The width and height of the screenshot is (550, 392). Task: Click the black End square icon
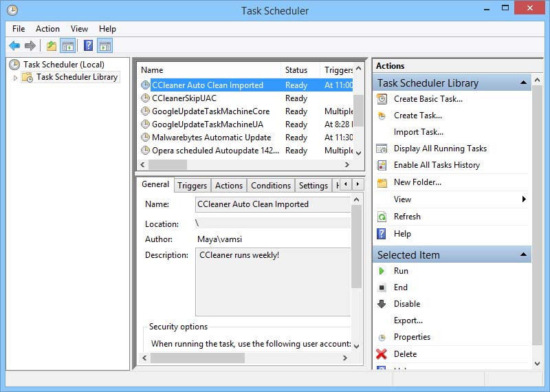(x=382, y=287)
